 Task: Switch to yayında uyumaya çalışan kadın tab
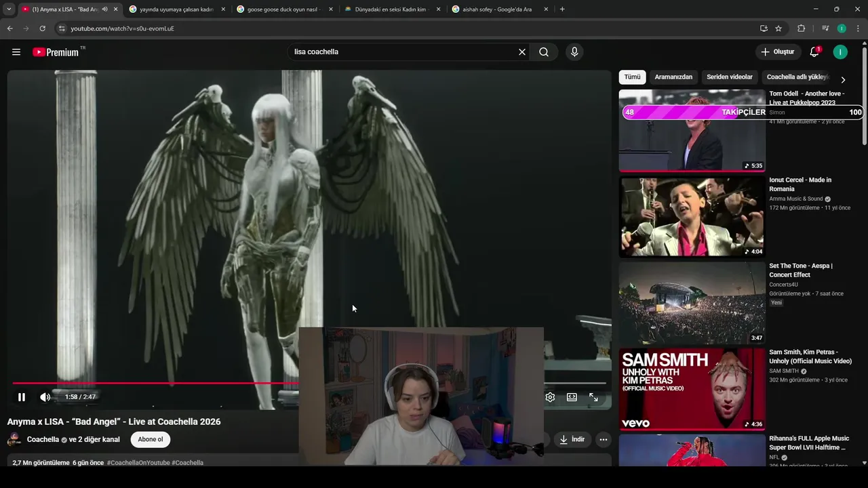pyautogui.click(x=178, y=9)
